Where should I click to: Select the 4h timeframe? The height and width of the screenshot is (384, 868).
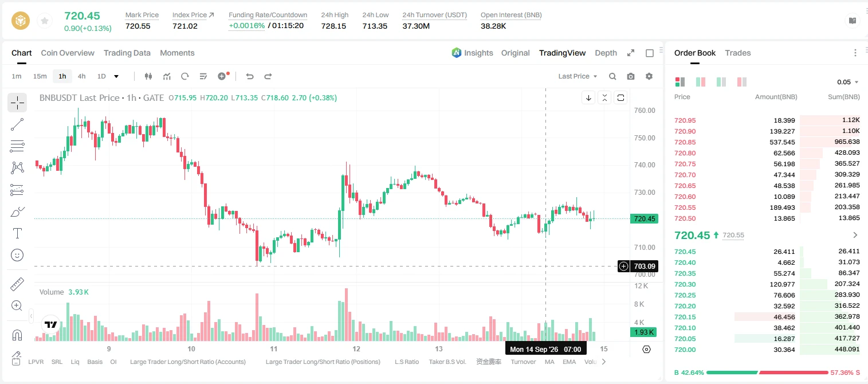point(81,76)
